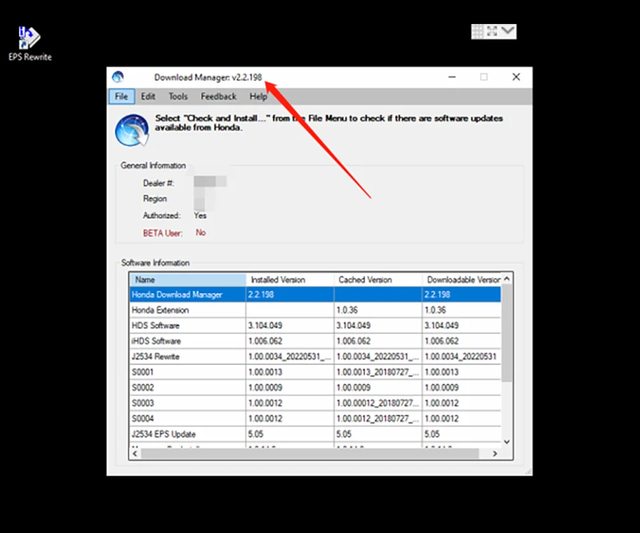Open the Tools menu

coord(178,96)
